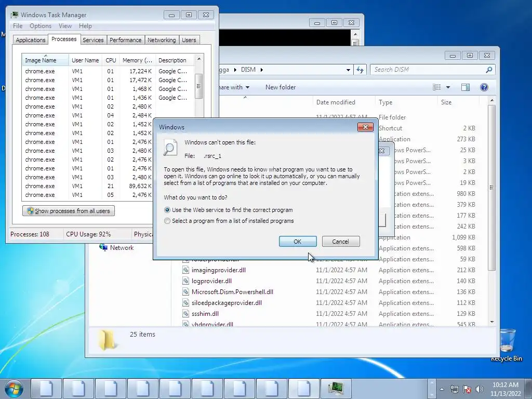Click the Task Manager icon on taskbar
The height and width of the screenshot is (399, 532).
(x=336, y=389)
